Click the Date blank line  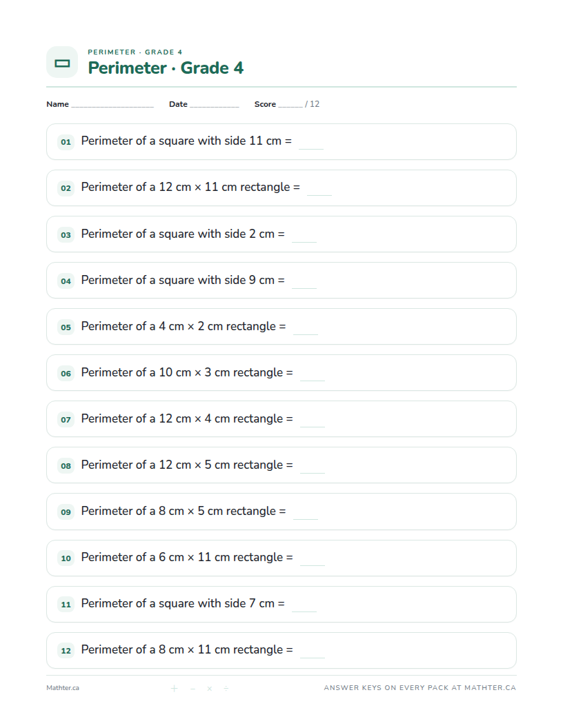(215, 106)
